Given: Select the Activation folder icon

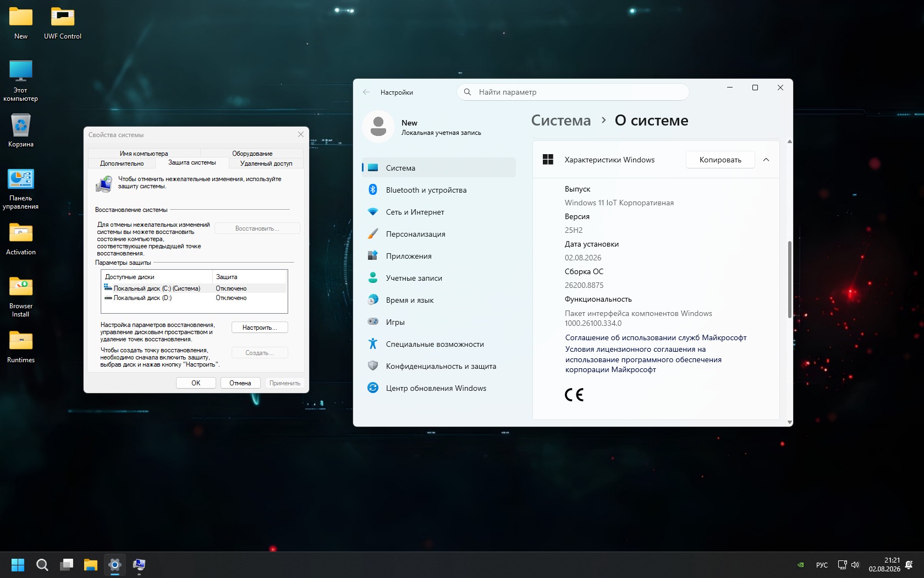Looking at the screenshot, I should coord(21,238).
